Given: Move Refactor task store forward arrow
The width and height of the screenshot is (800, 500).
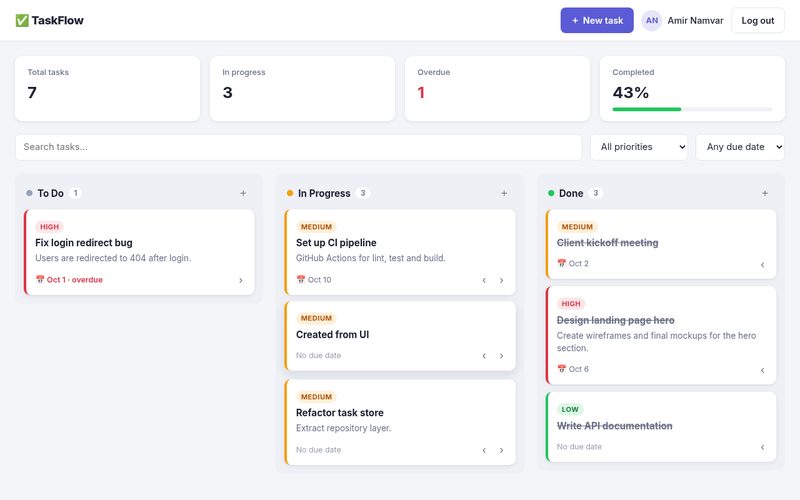Looking at the screenshot, I should tap(502, 450).
